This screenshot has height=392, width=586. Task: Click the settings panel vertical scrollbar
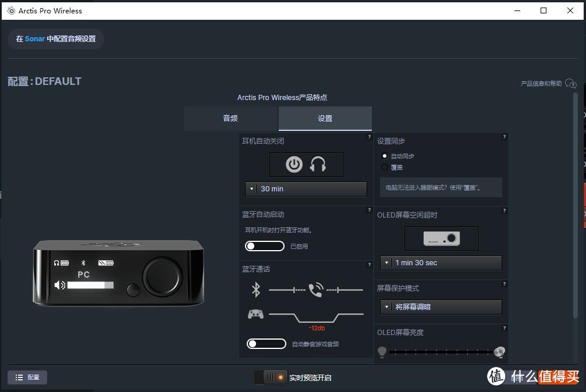tap(576, 205)
